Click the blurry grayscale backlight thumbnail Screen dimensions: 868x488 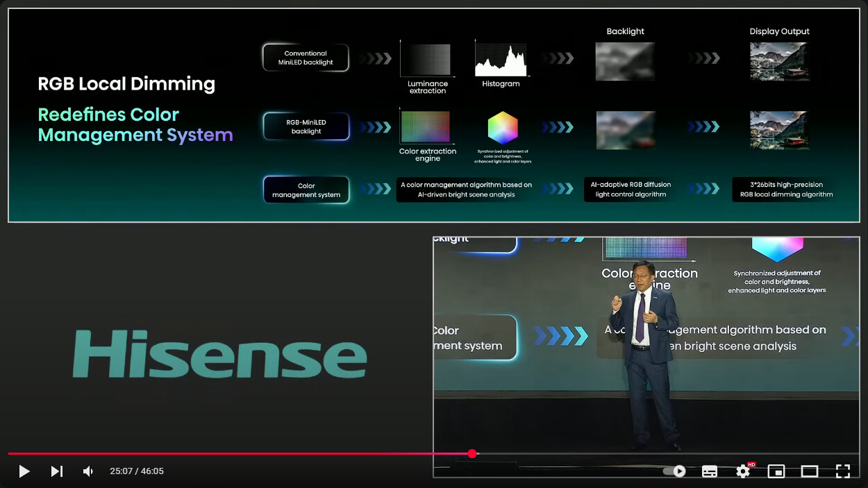tap(625, 62)
